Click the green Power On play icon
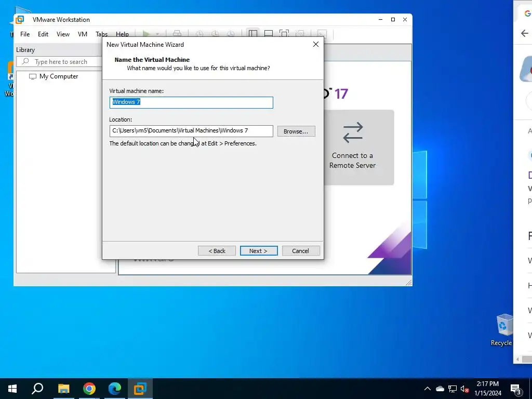This screenshot has height=399, width=532. [x=146, y=34]
